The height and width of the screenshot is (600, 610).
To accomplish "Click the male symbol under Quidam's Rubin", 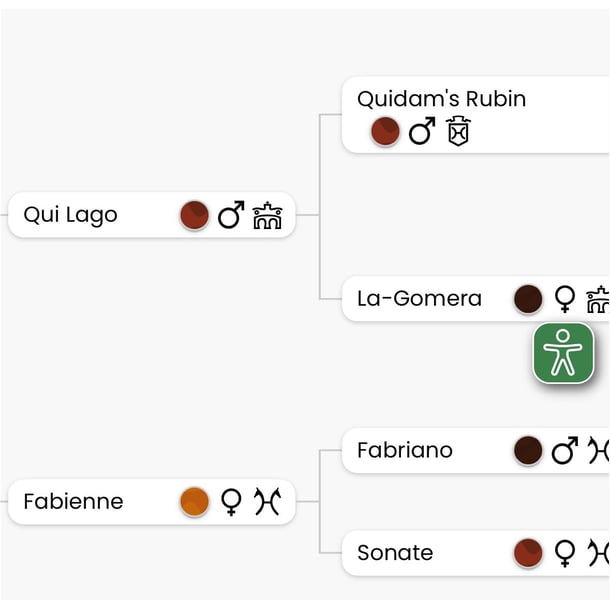I will tap(422, 131).
